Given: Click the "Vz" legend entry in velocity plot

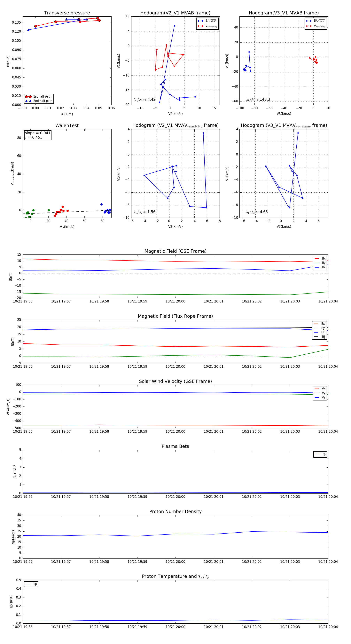Looking at the screenshot, I should 320,398.
